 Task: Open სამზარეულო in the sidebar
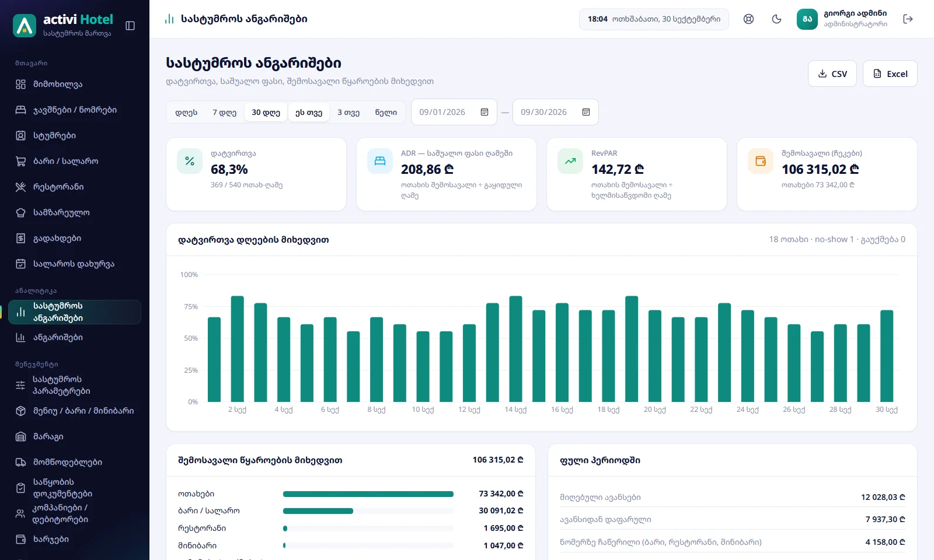75,212
